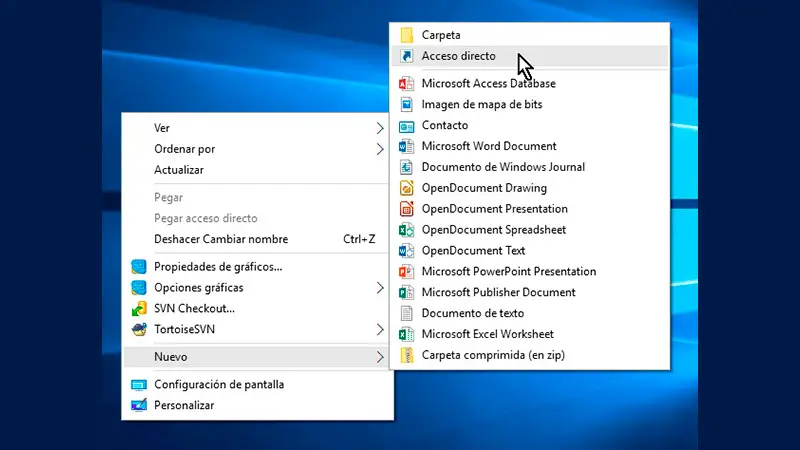The height and width of the screenshot is (450, 800).
Task: Click the Carpeta comprimida (en zip) icon
Action: pyautogui.click(x=407, y=355)
